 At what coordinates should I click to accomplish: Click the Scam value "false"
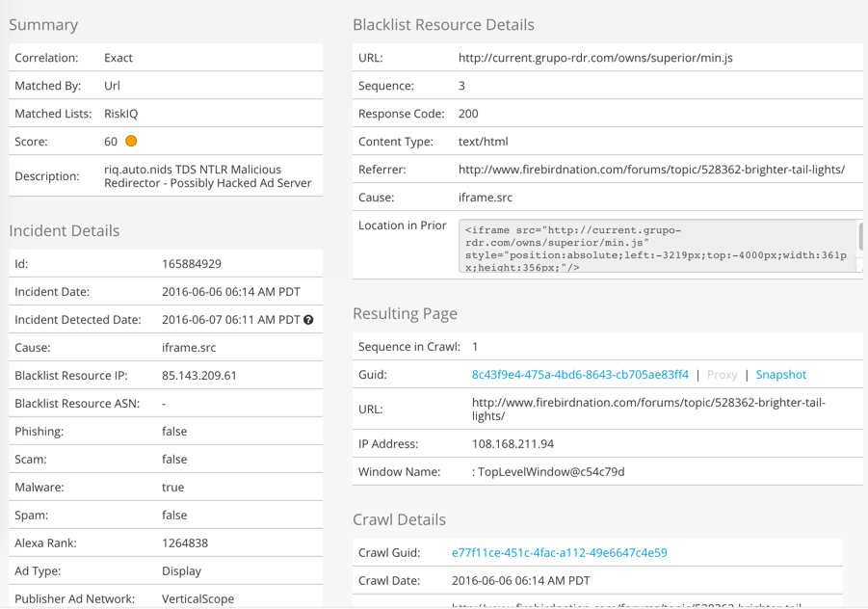(x=174, y=459)
